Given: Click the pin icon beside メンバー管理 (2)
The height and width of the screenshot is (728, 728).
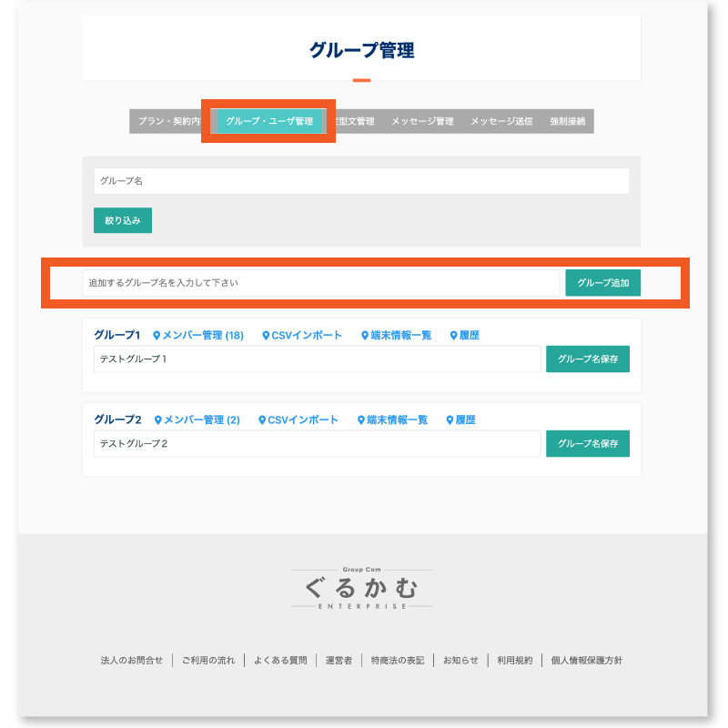Looking at the screenshot, I should point(158,420).
